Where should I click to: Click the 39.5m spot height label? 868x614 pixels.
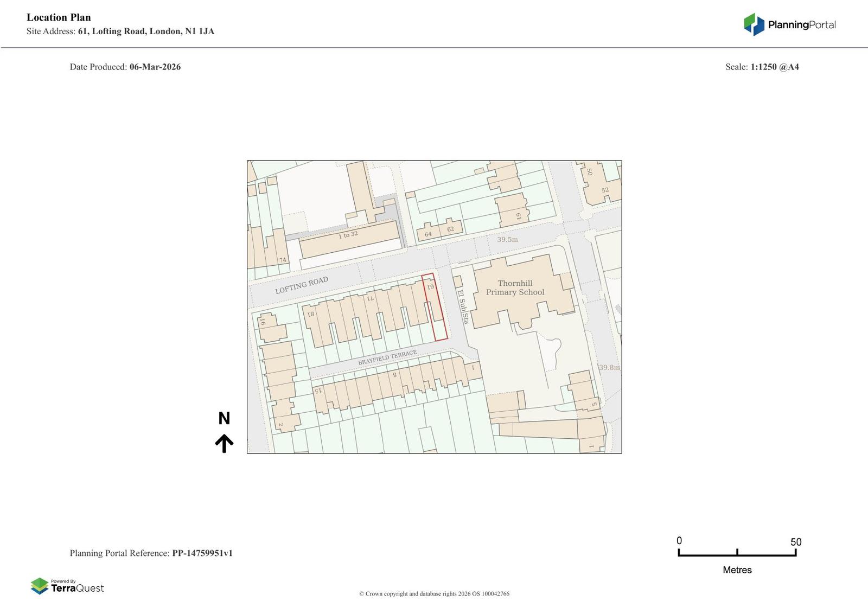point(507,239)
